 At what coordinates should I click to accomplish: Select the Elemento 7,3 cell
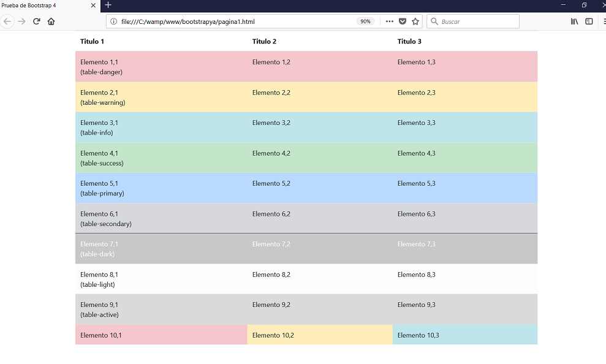coord(465,248)
